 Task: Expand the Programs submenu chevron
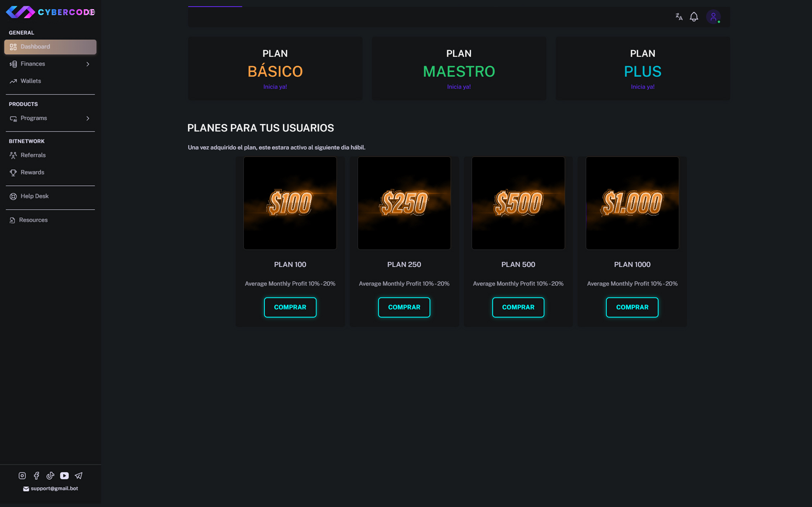click(88, 118)
